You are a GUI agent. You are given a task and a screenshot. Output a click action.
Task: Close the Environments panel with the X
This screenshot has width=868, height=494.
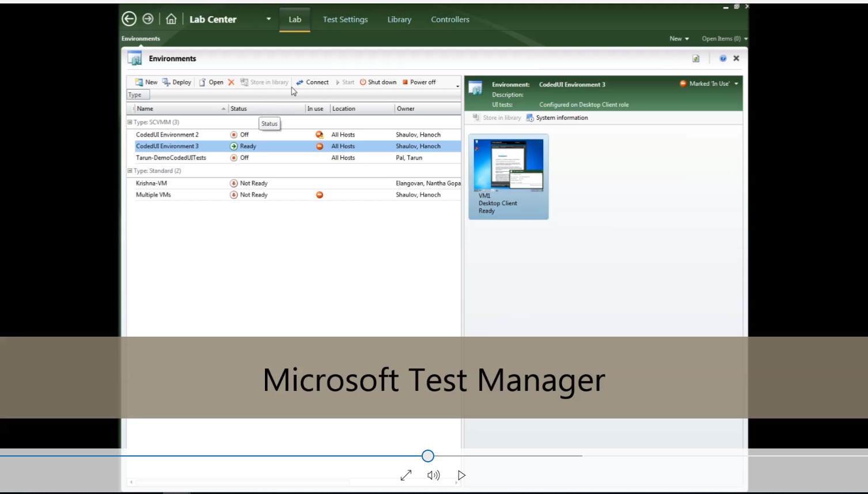click(x=736, y=58)
